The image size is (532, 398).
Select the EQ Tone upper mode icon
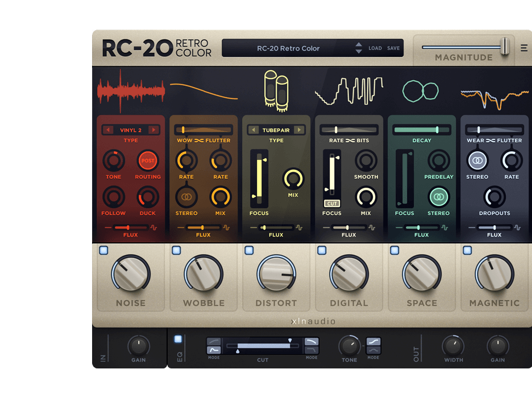[x=373, y=342]
